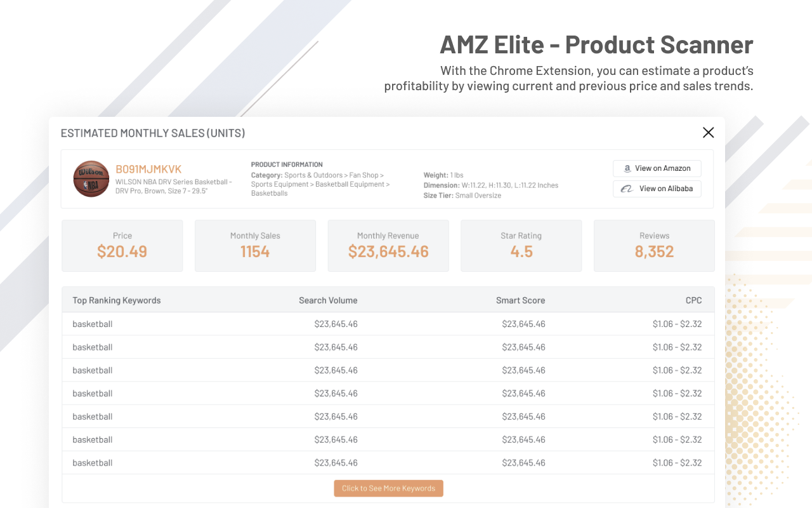Select the Monthly Sales 1154 card
This screenshot has height=508, width=812.
255,246
